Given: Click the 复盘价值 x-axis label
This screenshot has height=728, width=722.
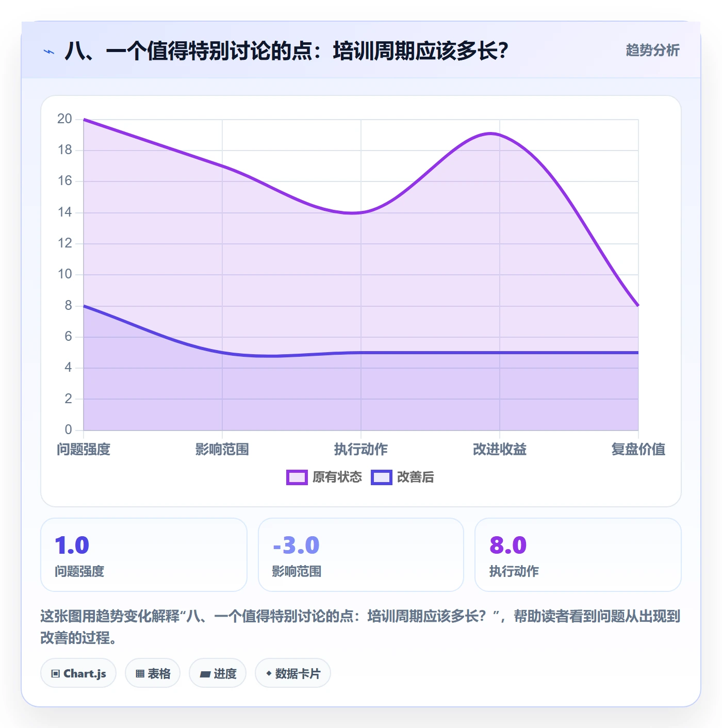Looking at the screenshot, I should coord(638,450).
